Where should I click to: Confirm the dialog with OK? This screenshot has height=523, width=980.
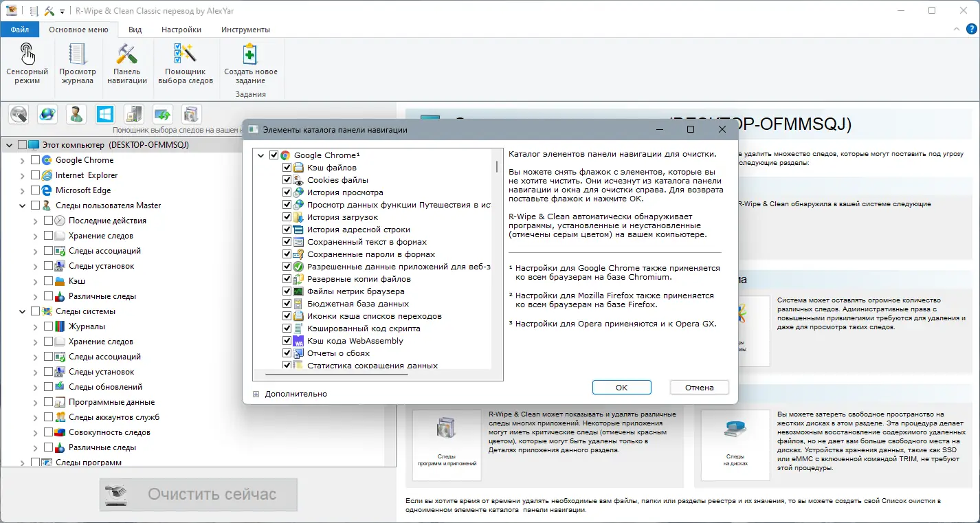(x=621, y=388)
